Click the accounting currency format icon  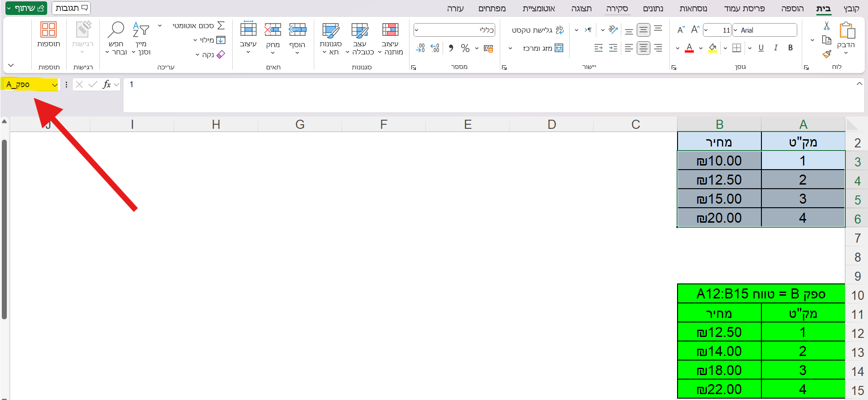(488, 48)
